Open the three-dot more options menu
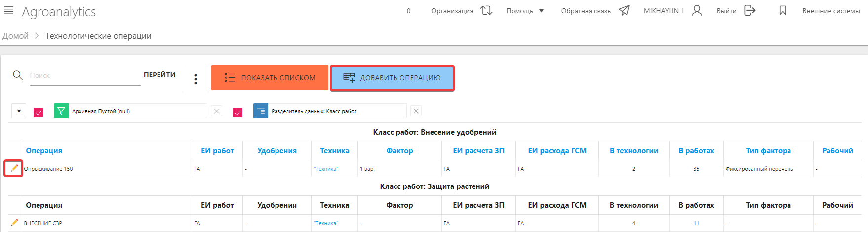Screen dimensions: 868x232 [x=196, y=79]
